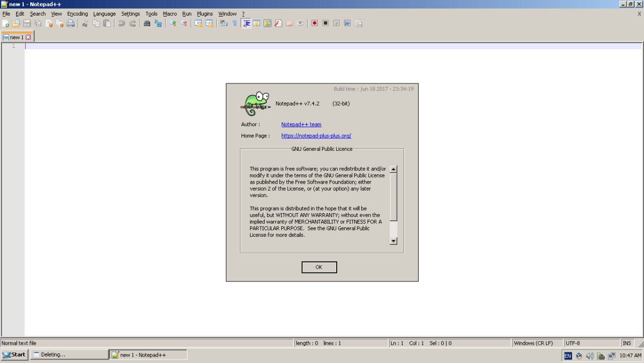Click the Print toolbar icon
Screen dimensions: 644x363
[71, 23]
